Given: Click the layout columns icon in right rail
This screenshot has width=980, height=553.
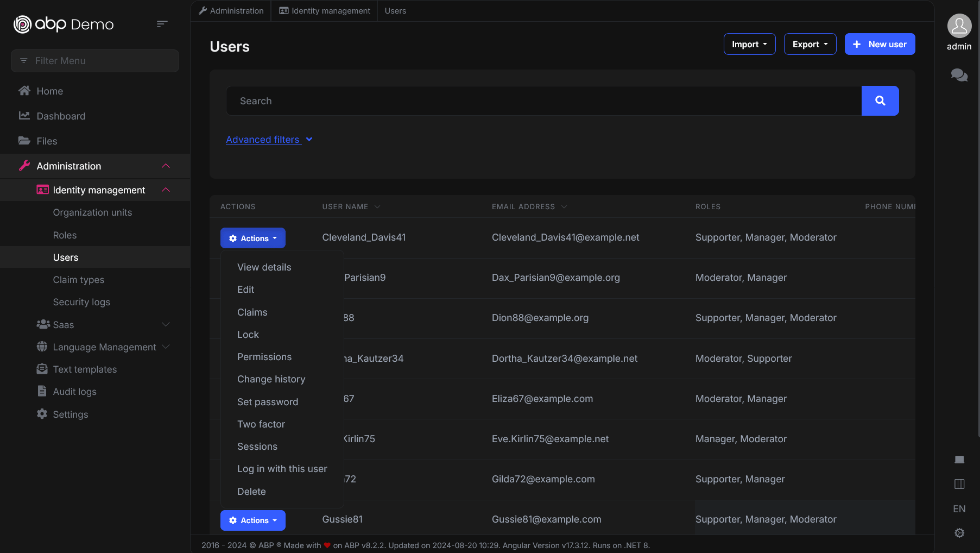Looking at the screenshot, I should point(959,484).
